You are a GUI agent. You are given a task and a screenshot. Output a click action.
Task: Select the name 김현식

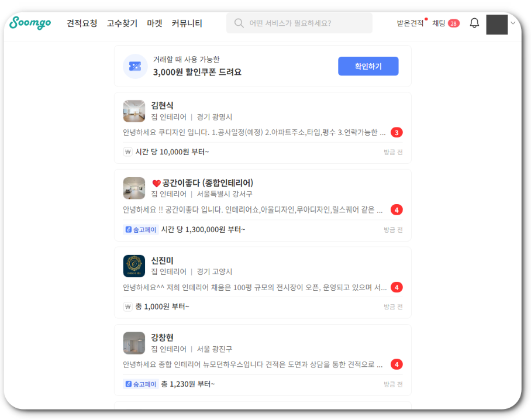pos(162,105)
